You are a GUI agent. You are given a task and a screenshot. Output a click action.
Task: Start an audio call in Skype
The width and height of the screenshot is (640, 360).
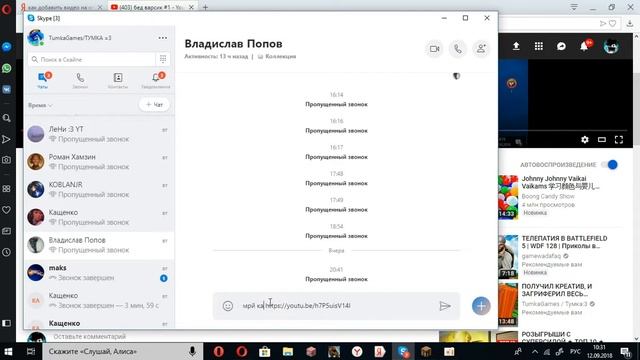pos(458,49)
